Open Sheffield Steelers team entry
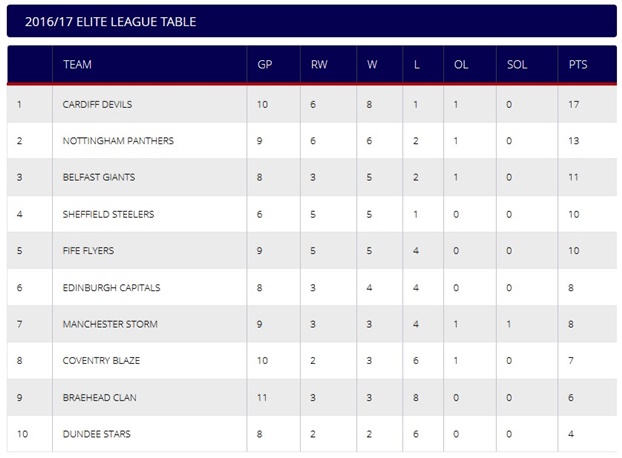This screenshot has width=622, height=458. point(108,214)
